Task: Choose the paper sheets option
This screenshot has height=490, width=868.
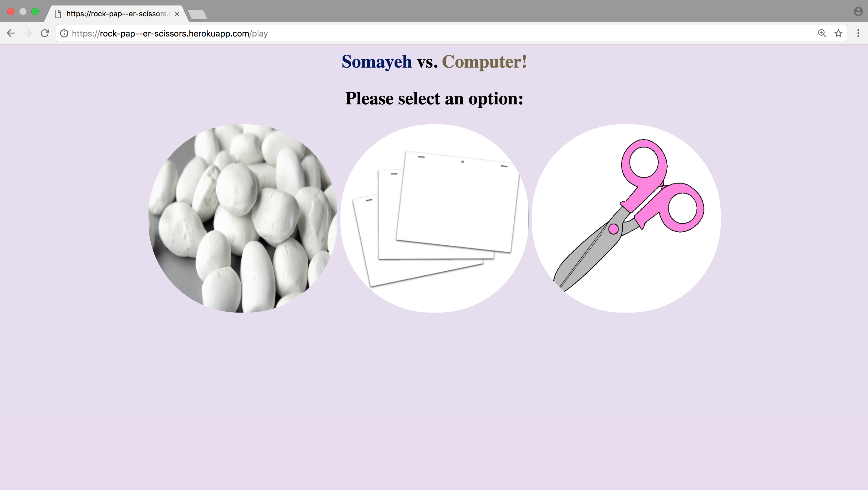Action: click(434, 218)
